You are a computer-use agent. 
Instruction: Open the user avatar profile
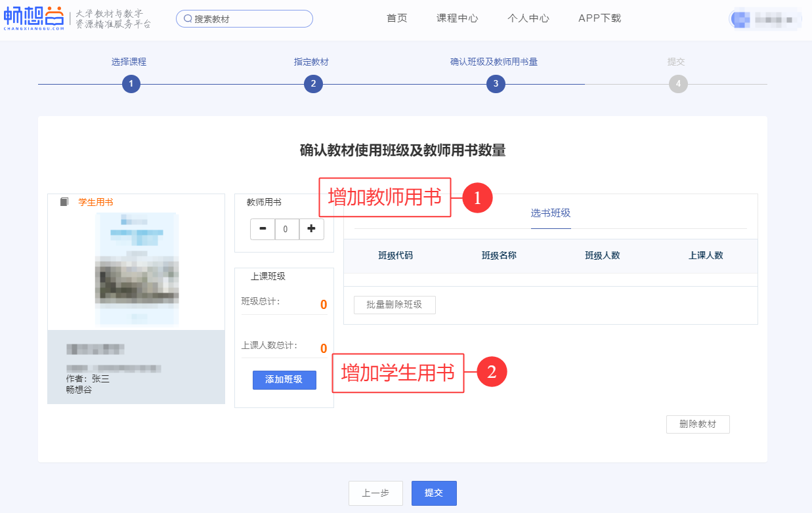coord(742,19)
